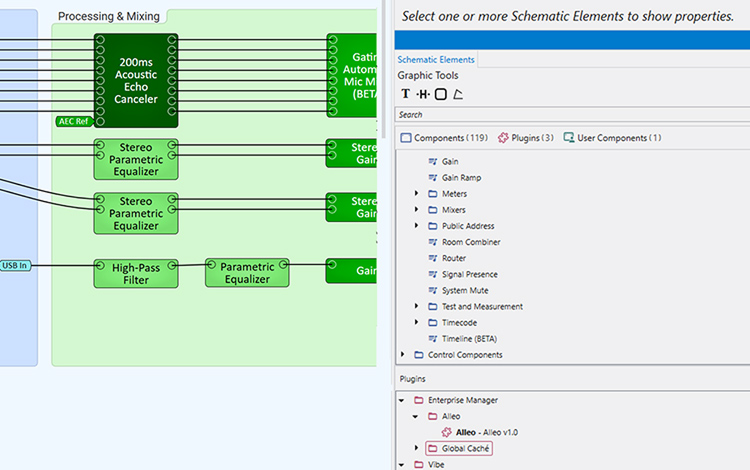The height and width of the screenshot is (470, 750).
Task: Expand the Meters folder
Action: pos(417,194)
